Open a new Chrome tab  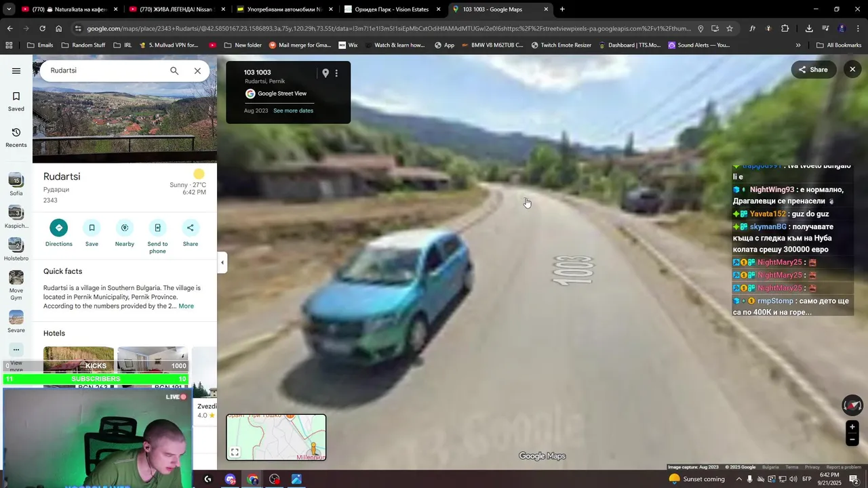click(562, 9)
